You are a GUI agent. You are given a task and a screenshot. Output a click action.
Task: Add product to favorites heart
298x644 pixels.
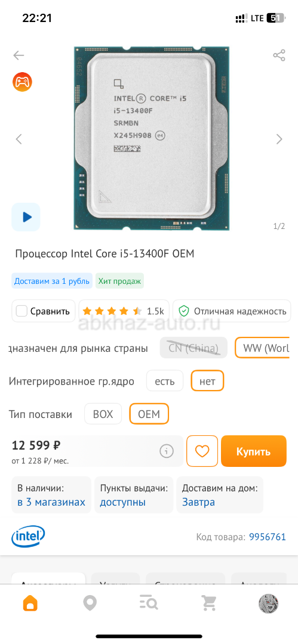point(202,451)
